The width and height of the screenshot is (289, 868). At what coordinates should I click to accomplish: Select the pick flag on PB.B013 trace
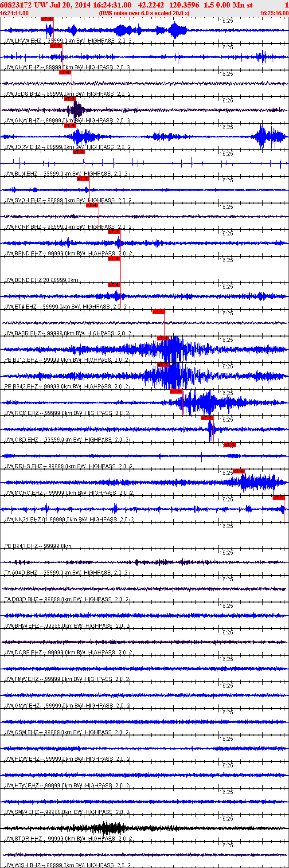click(163, 338)
